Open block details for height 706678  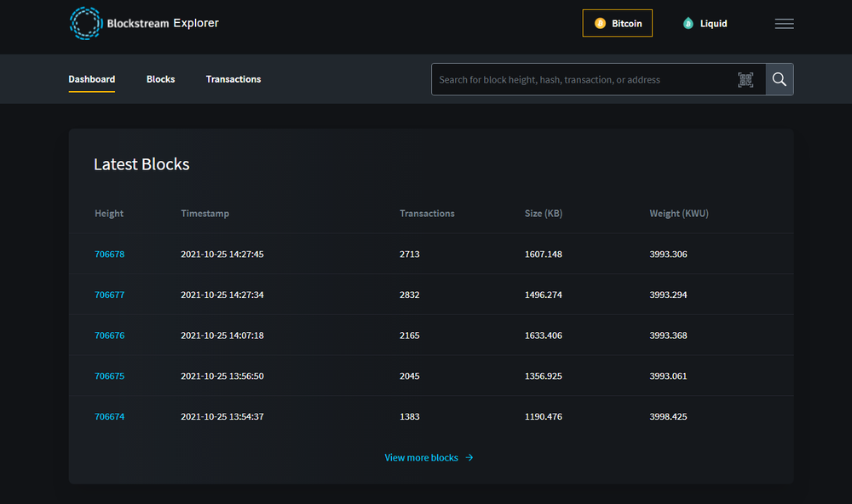[x=109, y=254]
